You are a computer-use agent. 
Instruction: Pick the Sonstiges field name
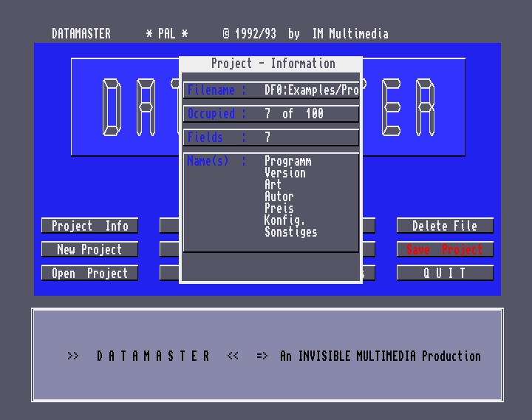click(290, 232)
